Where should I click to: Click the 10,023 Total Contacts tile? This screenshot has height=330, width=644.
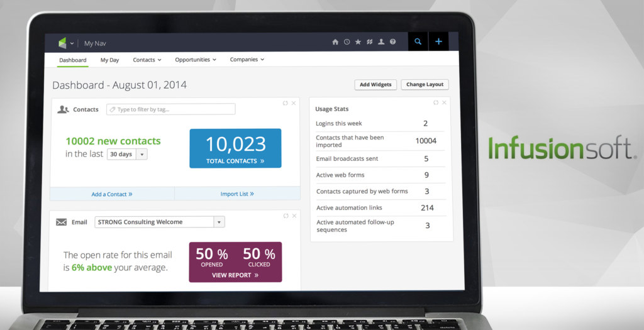point(235,148)
